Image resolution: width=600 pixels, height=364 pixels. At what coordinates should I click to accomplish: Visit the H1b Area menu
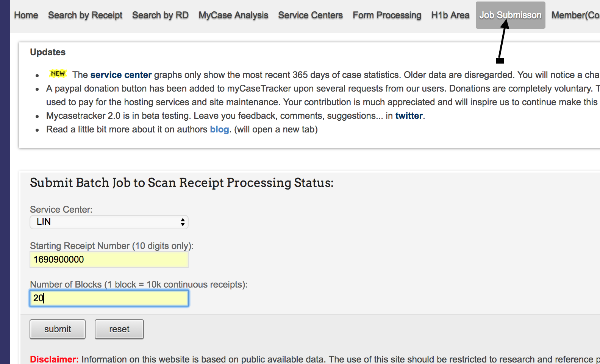coord(450,15)
